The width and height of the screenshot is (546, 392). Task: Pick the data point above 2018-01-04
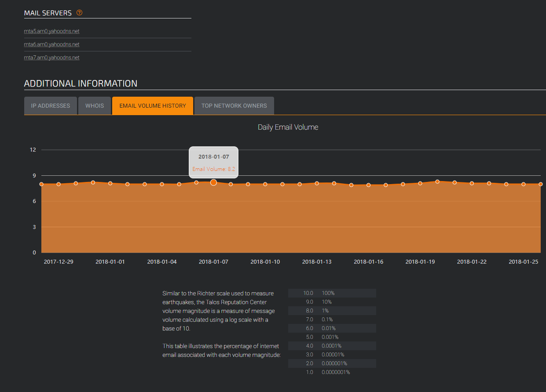(162, 184)
